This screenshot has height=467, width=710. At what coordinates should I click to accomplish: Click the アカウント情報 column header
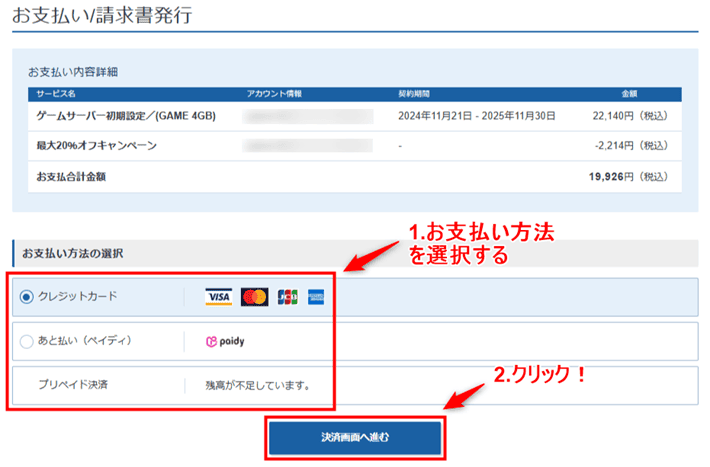pos(274,94)
